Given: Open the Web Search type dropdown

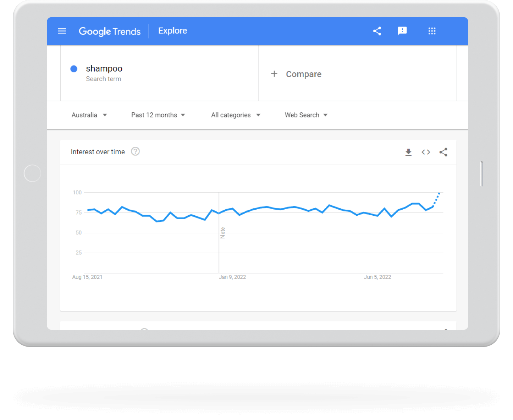Looking at the screenshot, I should [x=306, y=115].
